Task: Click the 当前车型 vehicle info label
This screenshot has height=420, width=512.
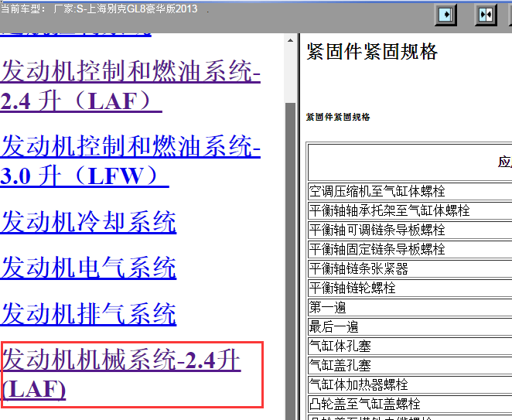Action: click(99, 9)
